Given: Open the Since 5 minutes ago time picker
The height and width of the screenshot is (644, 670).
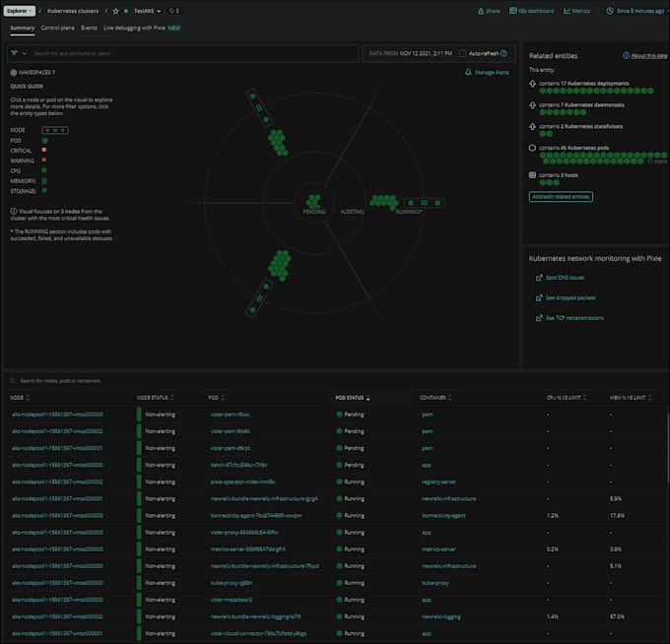Looking at the screenshot, I should click(x=636, y=11).
